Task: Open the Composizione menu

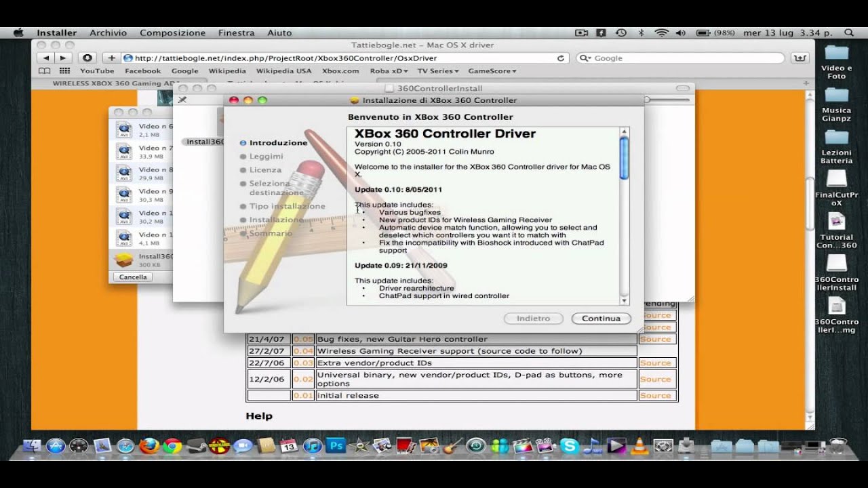Action: tap(172, 33)
